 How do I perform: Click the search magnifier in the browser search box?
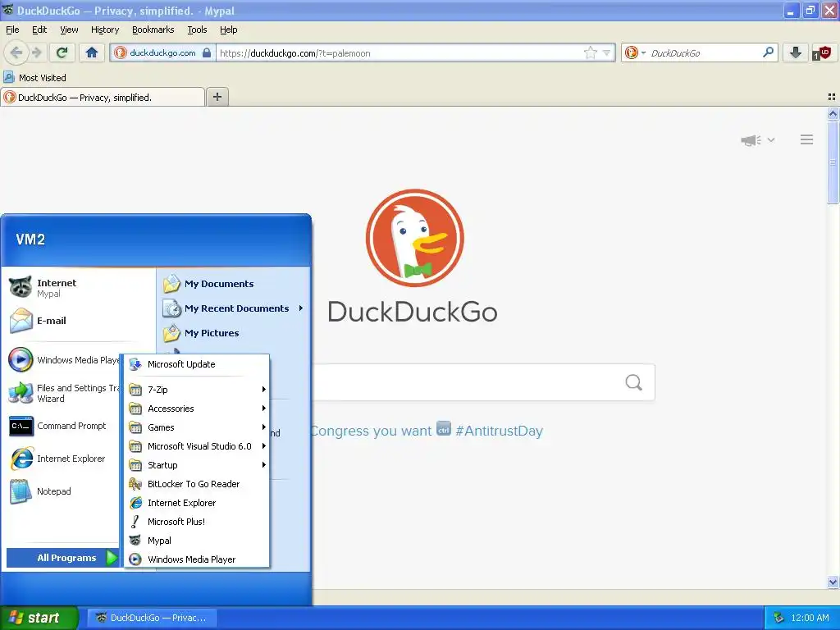[768, 52]
